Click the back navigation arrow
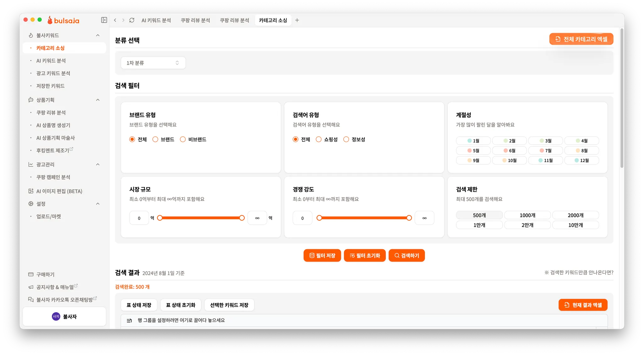This screenshot has height=355, width=644. point(115,20)
